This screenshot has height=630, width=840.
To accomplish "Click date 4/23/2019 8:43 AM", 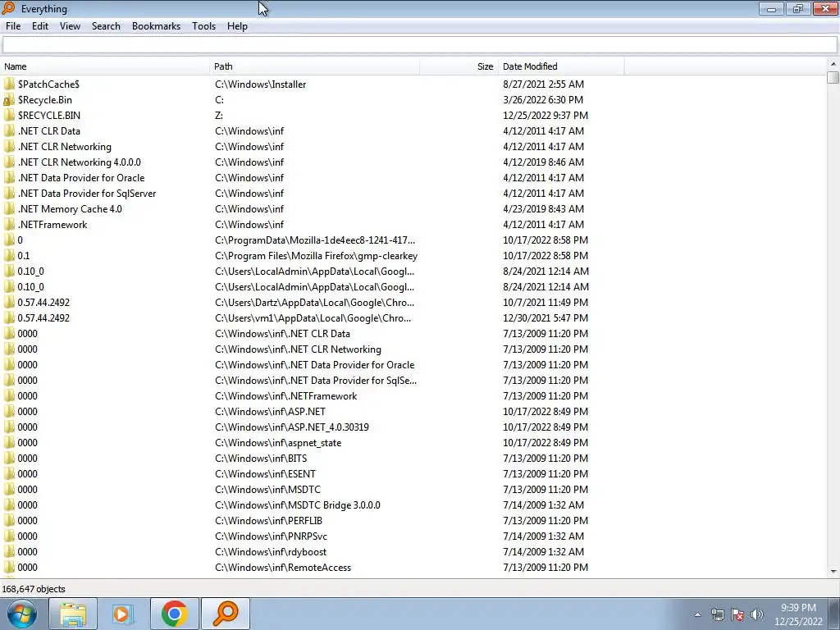I will 543,208.
